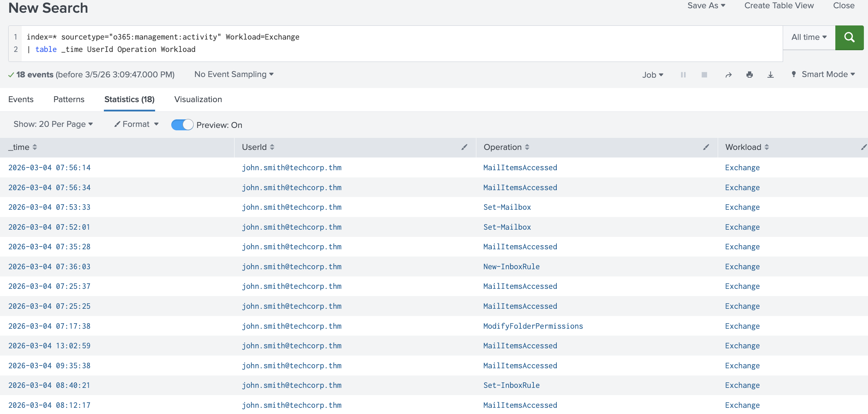Screen dimensions: 868x414
Task: Click timestamp 2026-03-04 07:53:33
Action: click(50, 207)
